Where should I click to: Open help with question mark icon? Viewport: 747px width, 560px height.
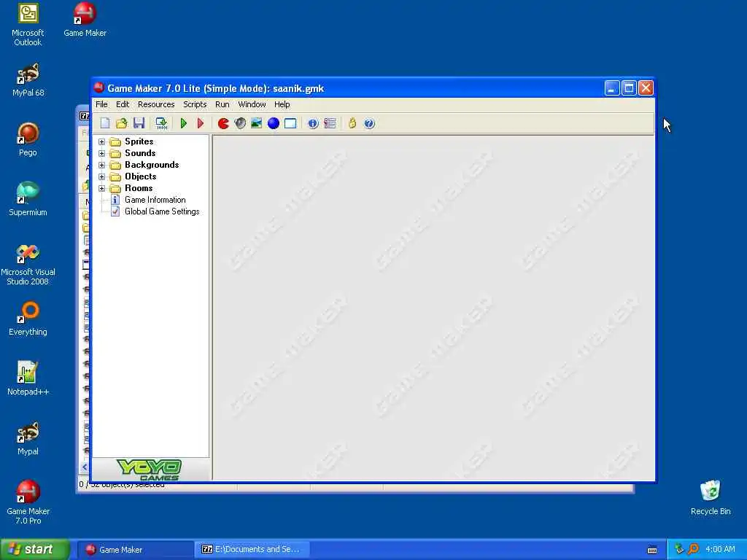pyautogui.click(x=369, y=123)
